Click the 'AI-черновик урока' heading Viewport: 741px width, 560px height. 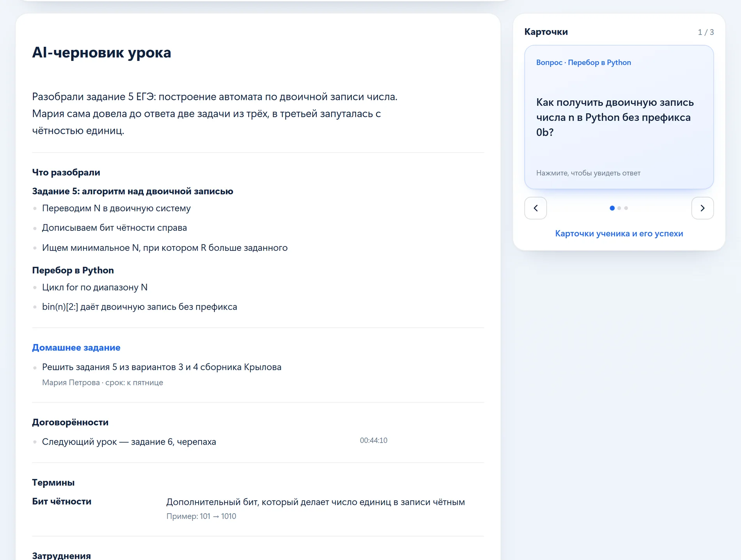coord(101,52)
